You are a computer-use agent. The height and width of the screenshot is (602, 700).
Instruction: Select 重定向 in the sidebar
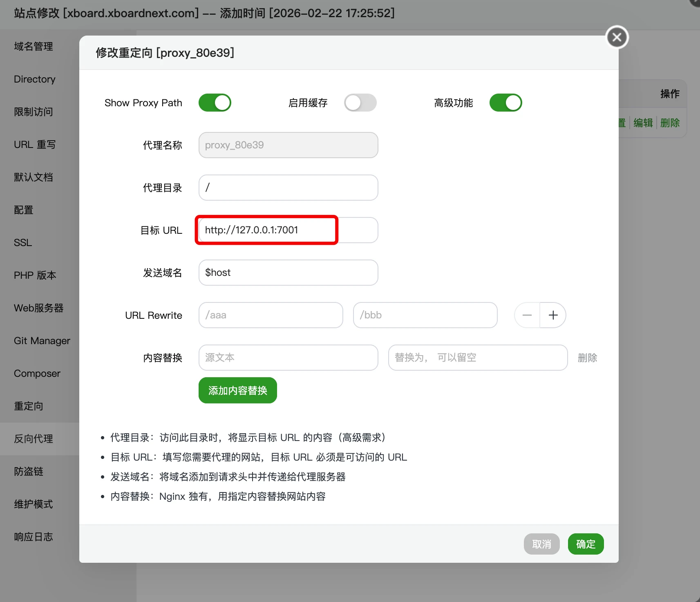point(28,406)
